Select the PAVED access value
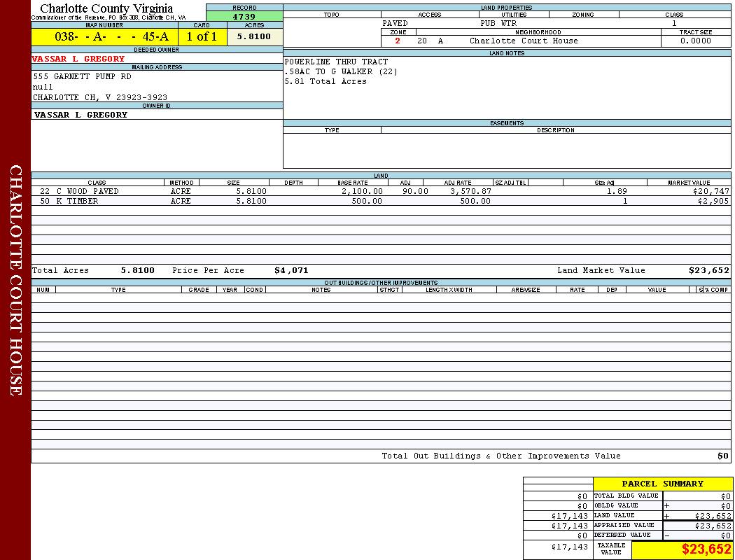Image resolution: width=735 pixels, height=560 pixels. click(395, 23)
